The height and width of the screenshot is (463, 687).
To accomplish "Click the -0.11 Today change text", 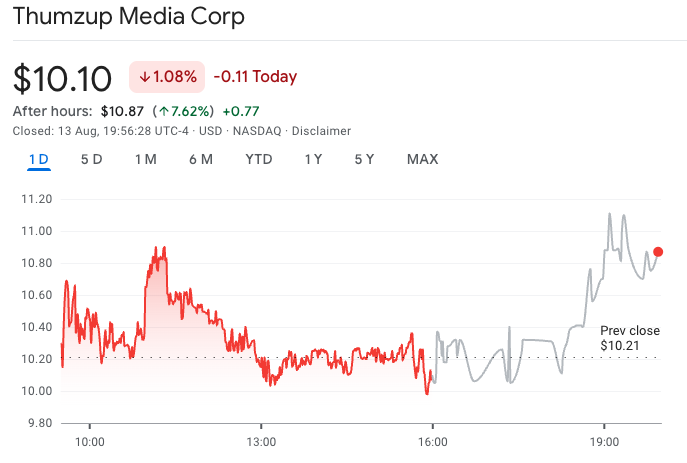I will pos(255,77).
